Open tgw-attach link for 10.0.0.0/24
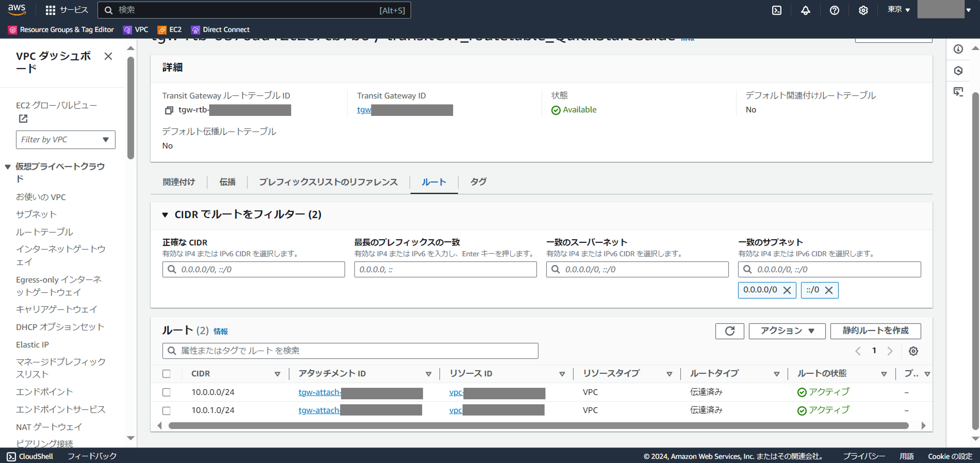Image resolution: width=980 pixels, height=463 pixels. click(x=319, y=392)
